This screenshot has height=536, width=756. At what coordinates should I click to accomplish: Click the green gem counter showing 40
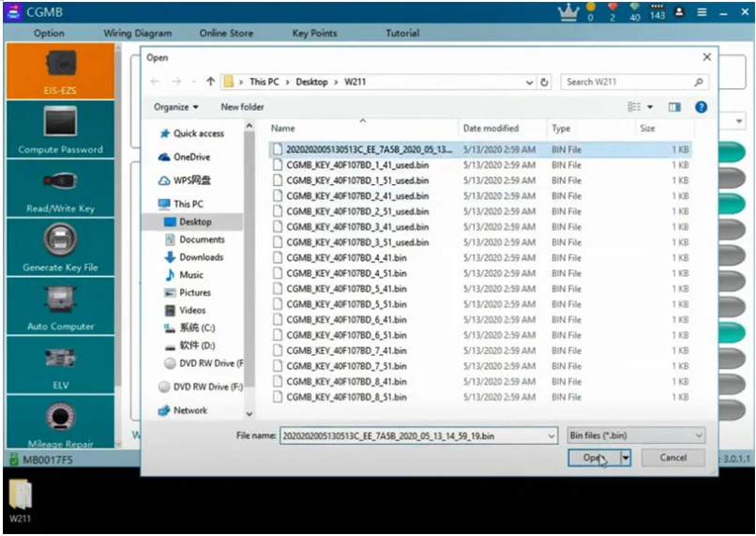634,11
